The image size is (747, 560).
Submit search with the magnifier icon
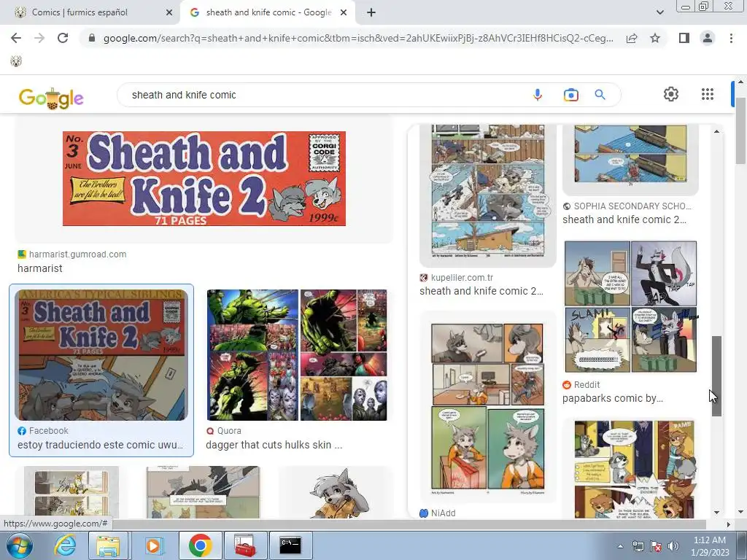click(x=600, y=95)
